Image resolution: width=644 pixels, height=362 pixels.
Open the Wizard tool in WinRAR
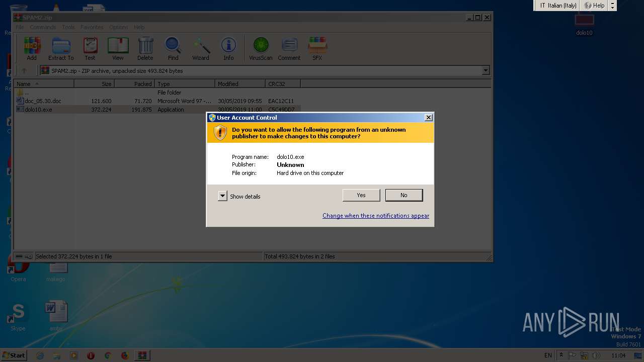pos(201,49)
